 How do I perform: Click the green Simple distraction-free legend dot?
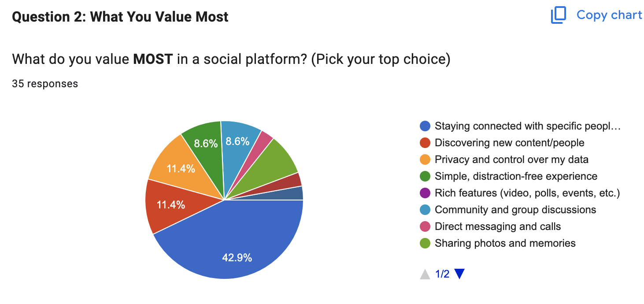coord(423,176)
